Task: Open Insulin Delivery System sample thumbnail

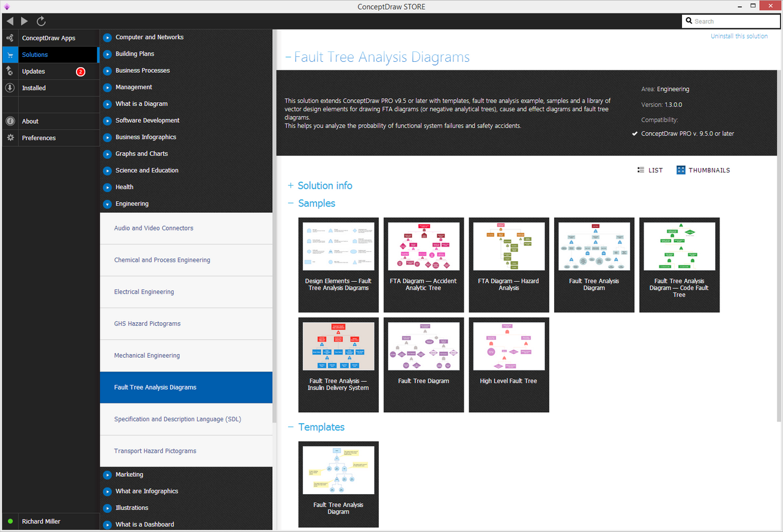Action: point(338,365)
